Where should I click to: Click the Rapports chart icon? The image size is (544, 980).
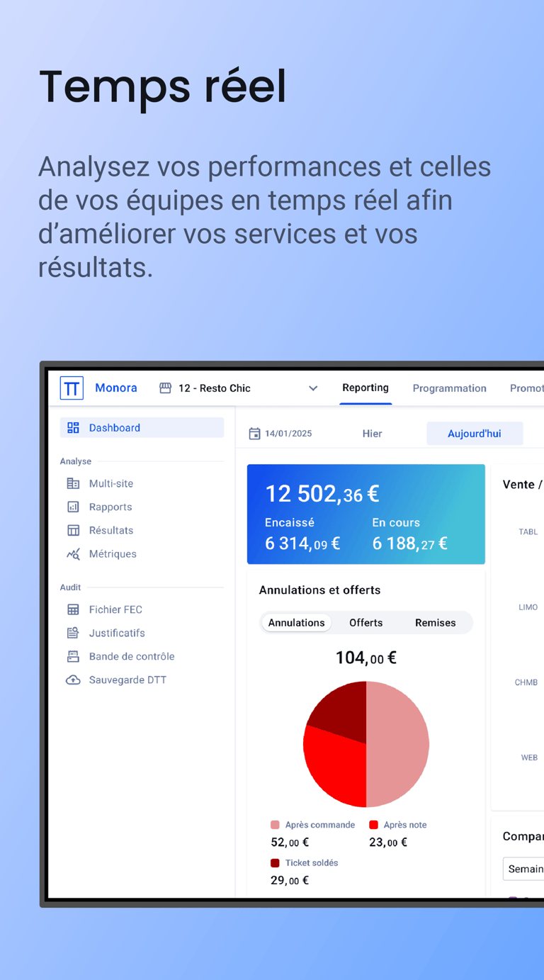[x=73, y=507]
